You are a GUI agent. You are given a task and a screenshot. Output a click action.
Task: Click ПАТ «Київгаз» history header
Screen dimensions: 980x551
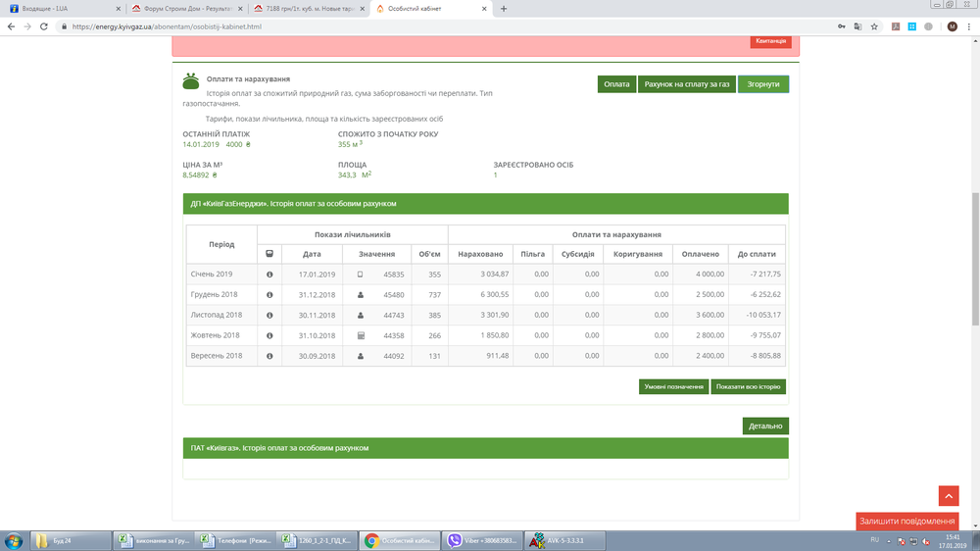tap(486, 448)
